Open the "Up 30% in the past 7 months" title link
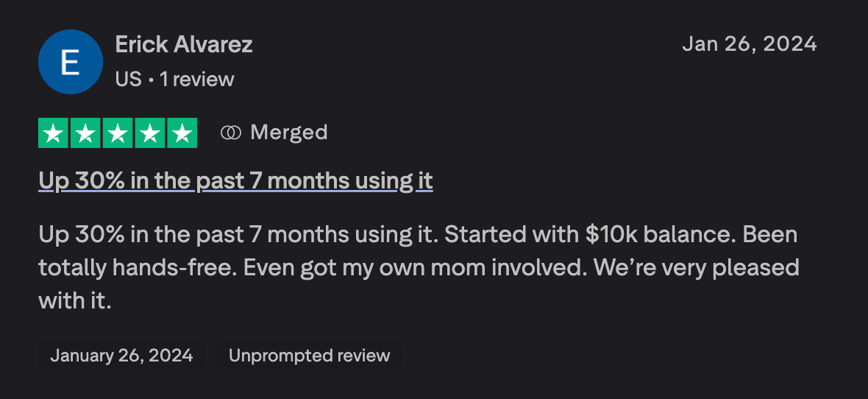868x399 pixels. tap(235, 180)
